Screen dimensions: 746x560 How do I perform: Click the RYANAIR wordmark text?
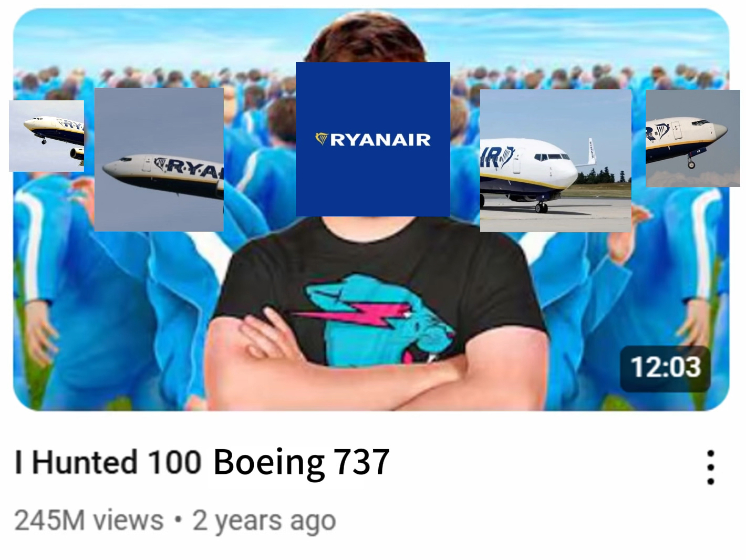(x=380, y=140)
